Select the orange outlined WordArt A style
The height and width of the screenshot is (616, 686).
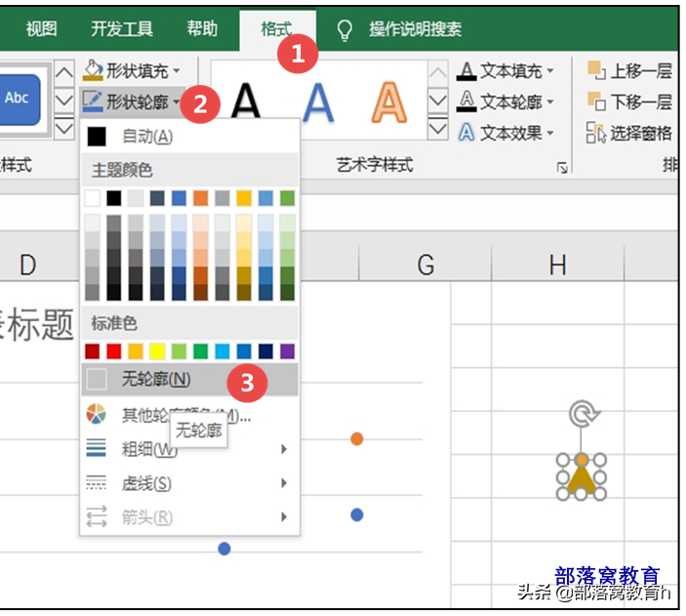tap(389, 102)
